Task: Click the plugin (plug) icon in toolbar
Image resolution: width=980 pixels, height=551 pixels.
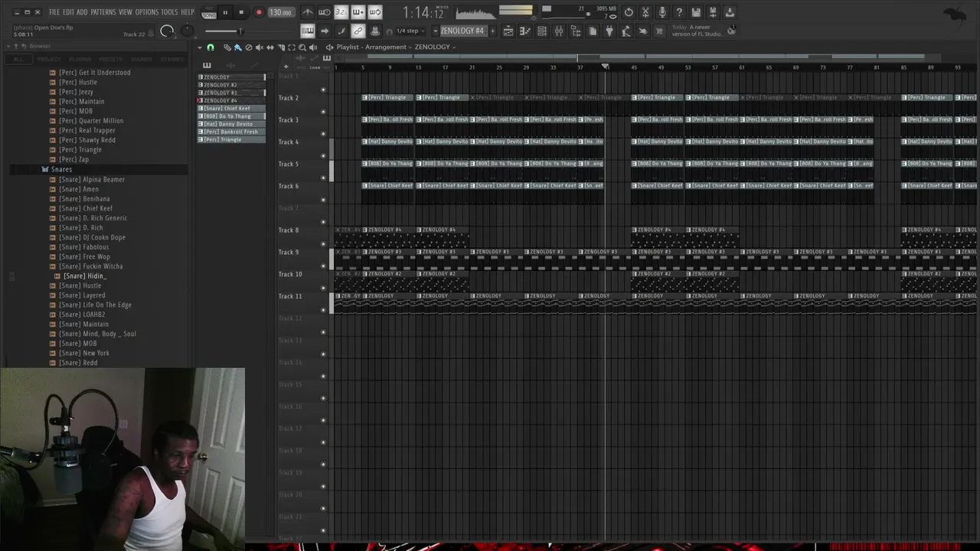Action: tap(609, 31)
